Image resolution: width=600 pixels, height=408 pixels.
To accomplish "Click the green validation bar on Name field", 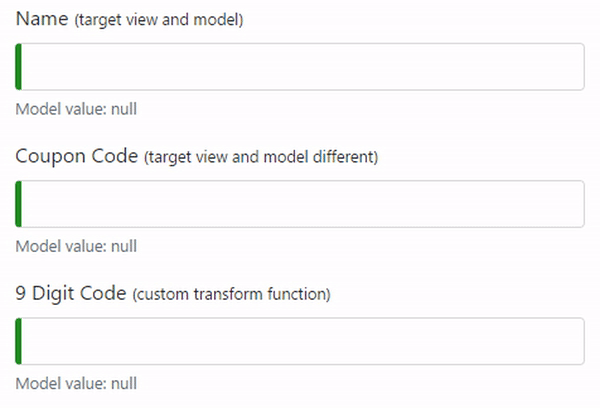I will (18, 67).
